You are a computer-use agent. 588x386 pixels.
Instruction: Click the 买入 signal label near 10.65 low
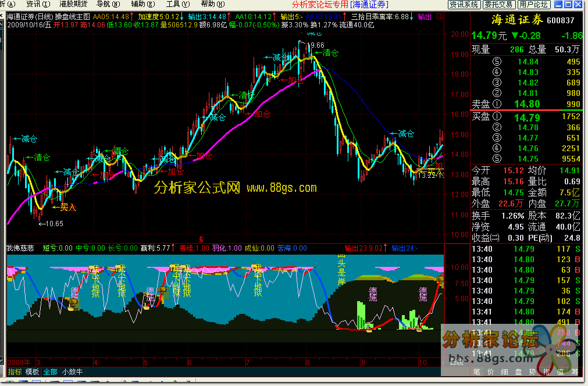(x=68, y=207)
